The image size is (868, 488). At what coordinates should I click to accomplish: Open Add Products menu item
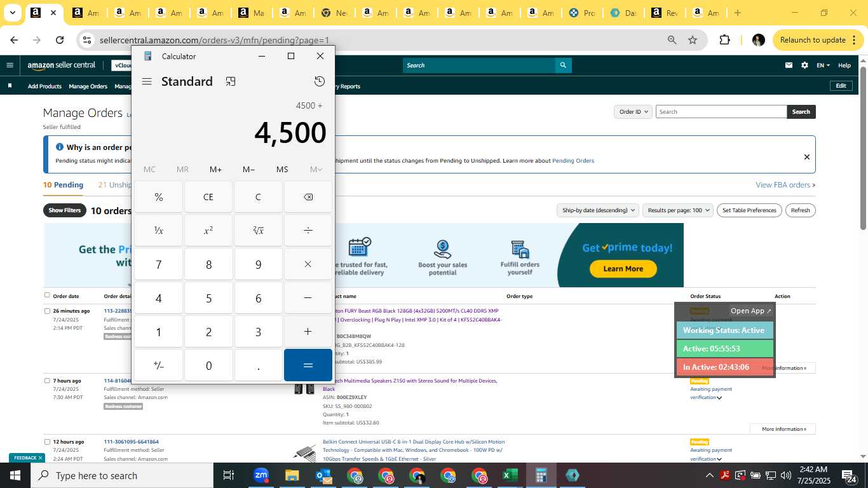click(x=44, y=86)
